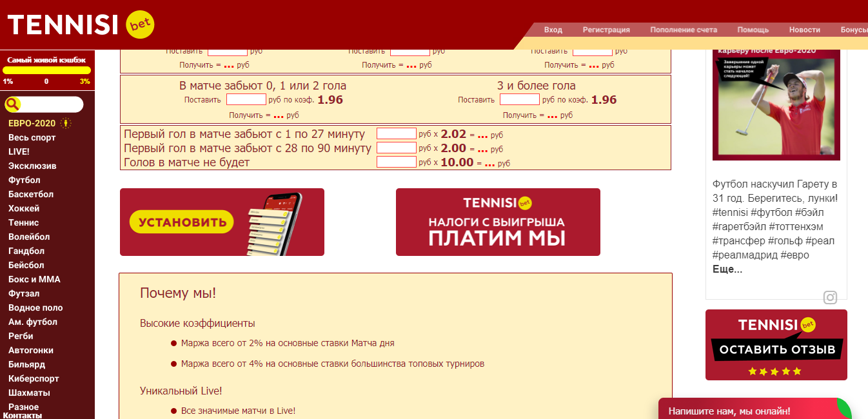Open Контакты link in sidebar
This screenshot has width=868, height=419.
[23, 415]
